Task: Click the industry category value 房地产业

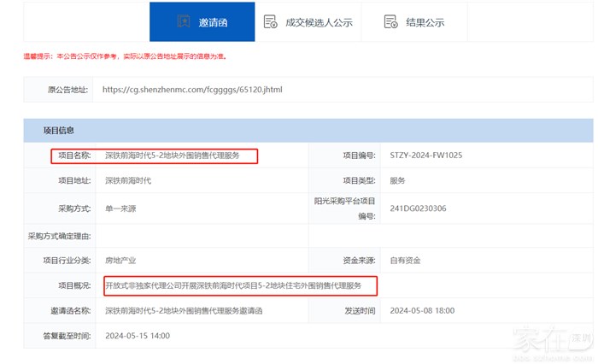Action: click(120, 260)
